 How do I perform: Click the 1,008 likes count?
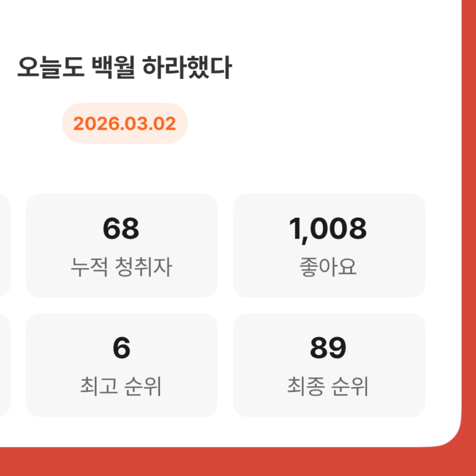(328, 229)
